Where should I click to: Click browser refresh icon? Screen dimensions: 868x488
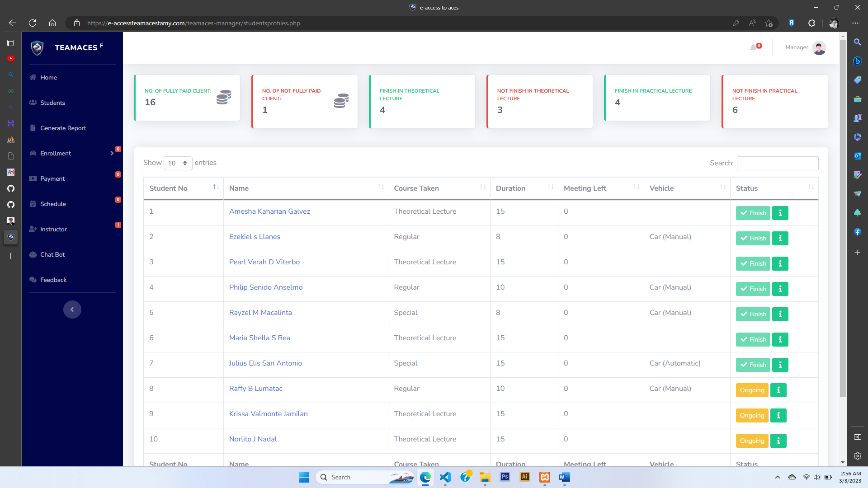click(33, 23)
